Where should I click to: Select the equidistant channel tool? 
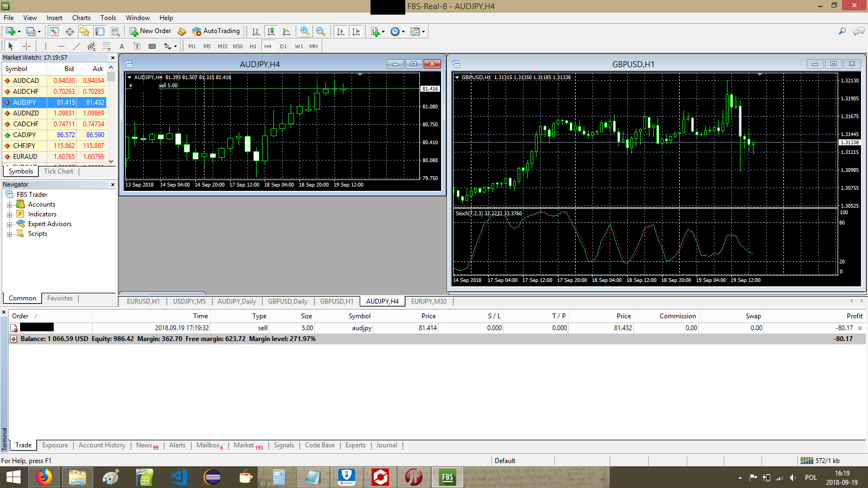pyautogui.click(x=91, y=46)
